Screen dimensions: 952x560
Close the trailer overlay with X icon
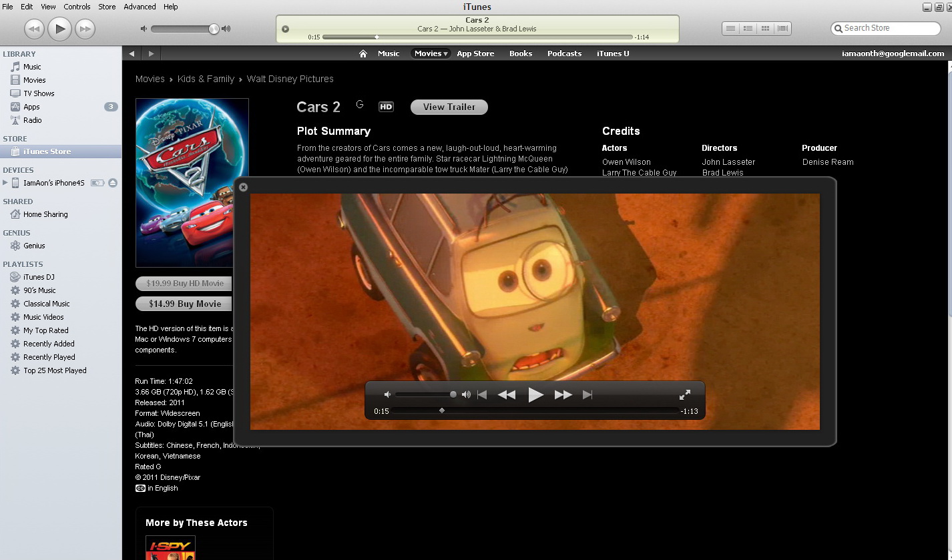pyautogui.click(x=243, y=187)
